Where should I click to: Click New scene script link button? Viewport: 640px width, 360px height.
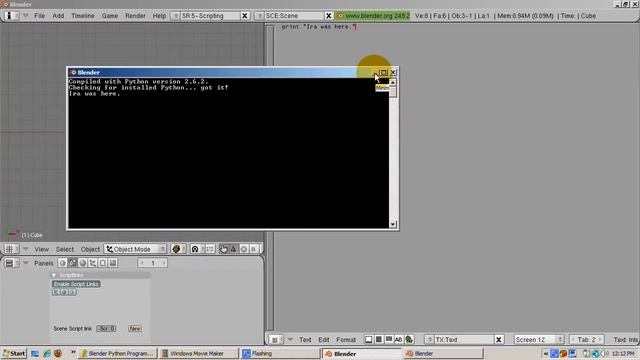[135, 329]
